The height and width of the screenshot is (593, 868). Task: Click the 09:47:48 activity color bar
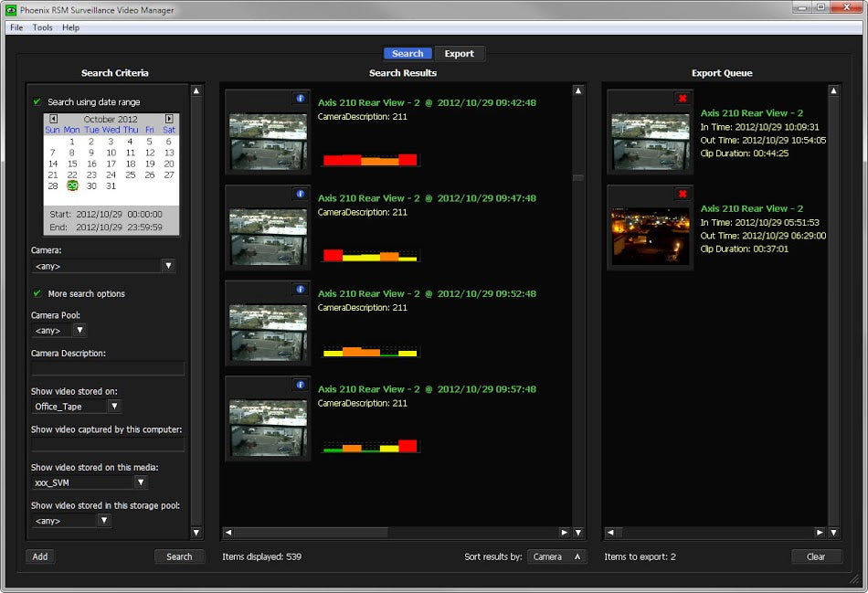(370, 256)
